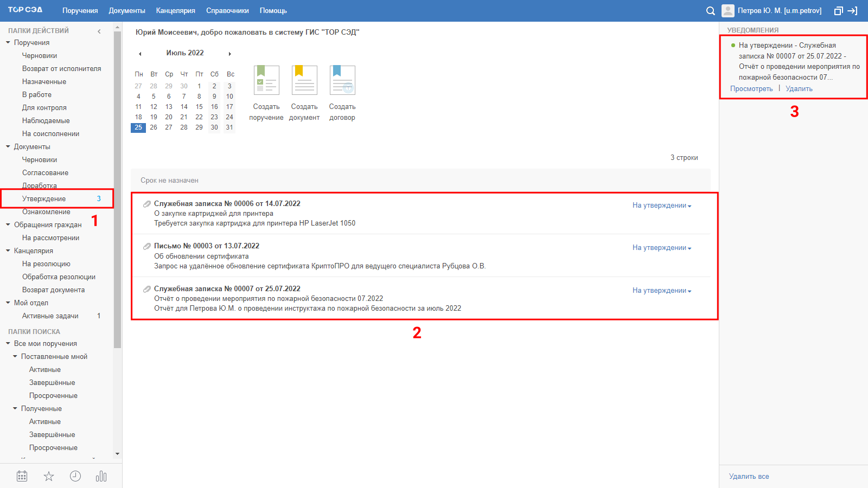Click sidebar scrollbar down arrow
This screenshot has height=488, width=868.
pyautogui.click(x=118, y=454)
